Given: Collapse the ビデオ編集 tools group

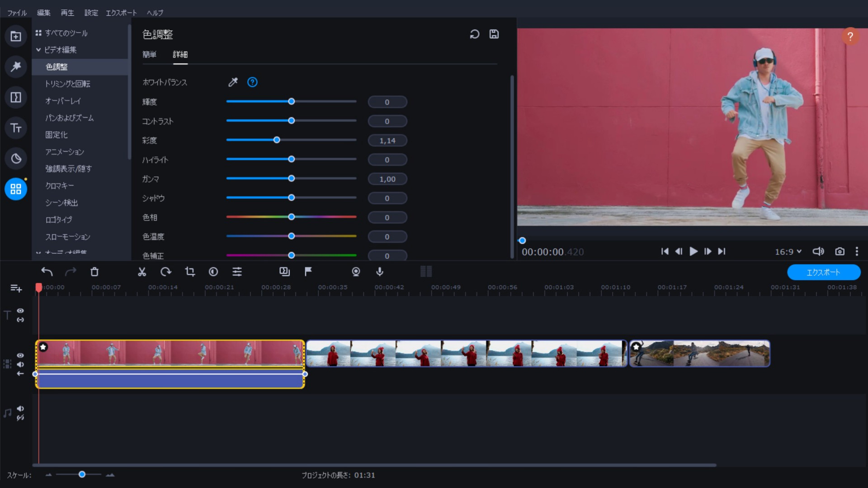Looking at the screenshot, I should (38, 50).
